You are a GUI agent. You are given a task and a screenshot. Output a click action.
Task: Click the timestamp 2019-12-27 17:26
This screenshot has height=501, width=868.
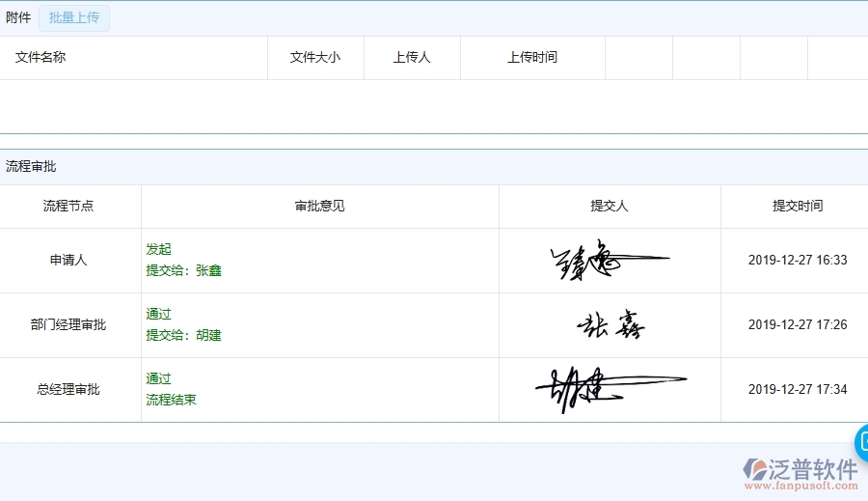pos(798,324)
